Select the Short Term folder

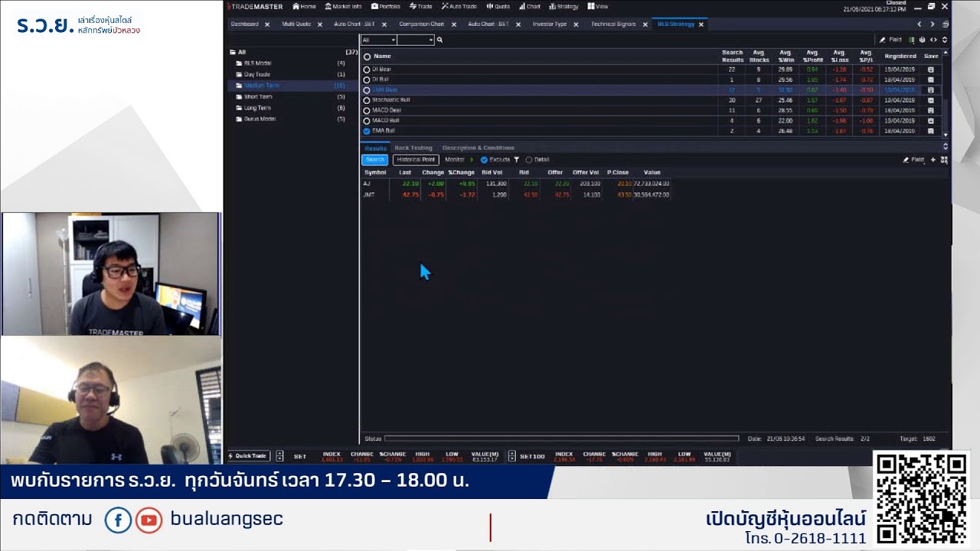tap(294, 96)
